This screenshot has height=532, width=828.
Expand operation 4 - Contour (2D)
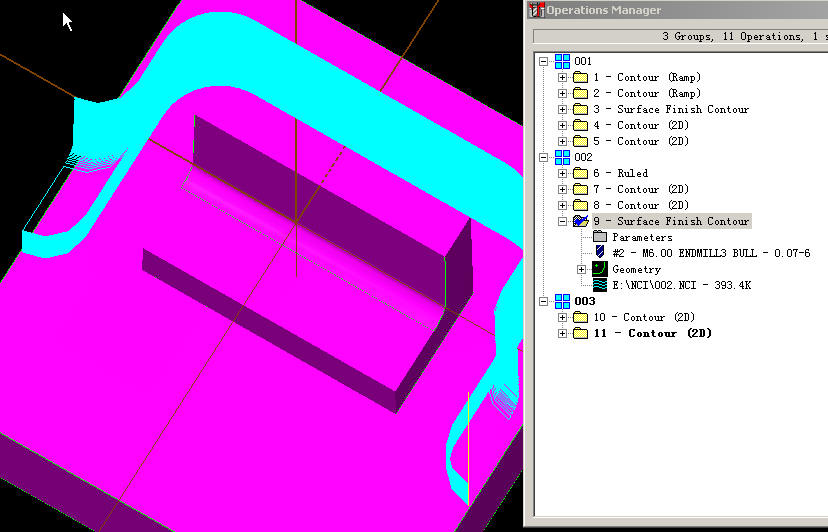562,125
